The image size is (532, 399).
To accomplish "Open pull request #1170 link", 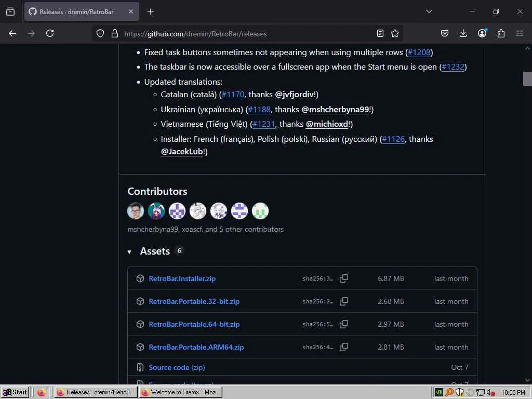I will coord(233,95).
